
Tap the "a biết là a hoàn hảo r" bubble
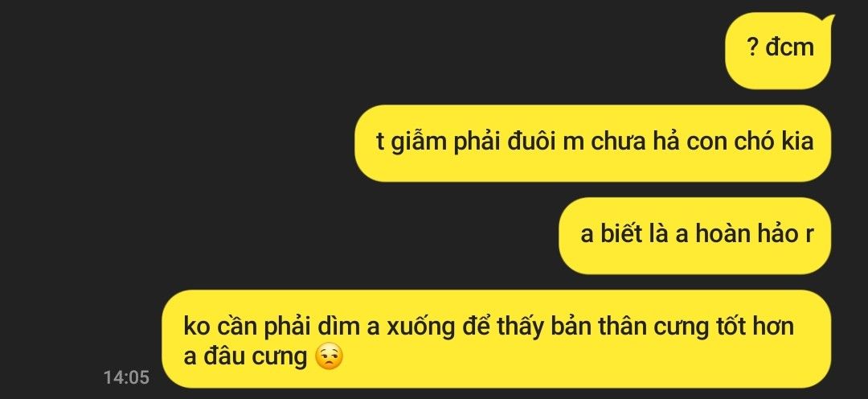click(x=694, y=236)
